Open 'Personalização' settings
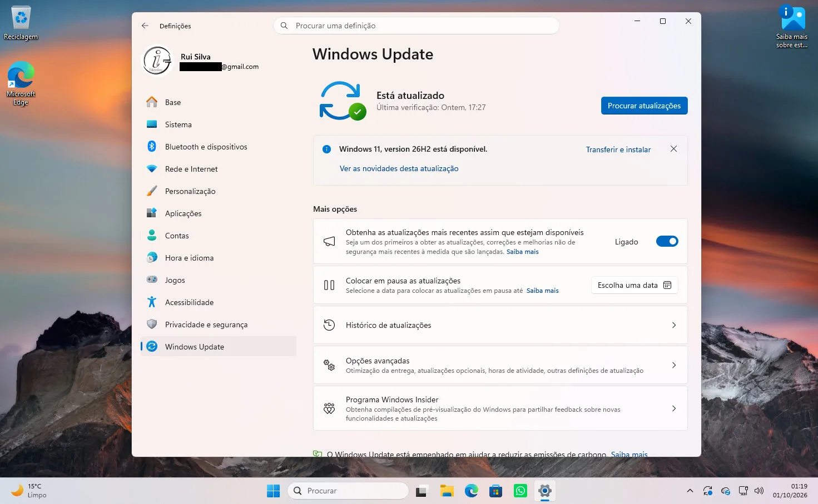The width and height of the screenshot is (818, 504). (x=219, y=191)
